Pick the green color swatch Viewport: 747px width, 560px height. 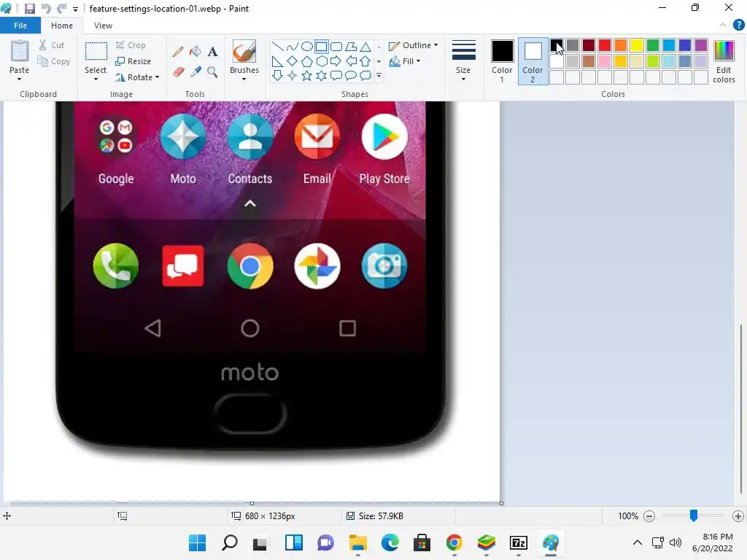(x=653, y=45)
